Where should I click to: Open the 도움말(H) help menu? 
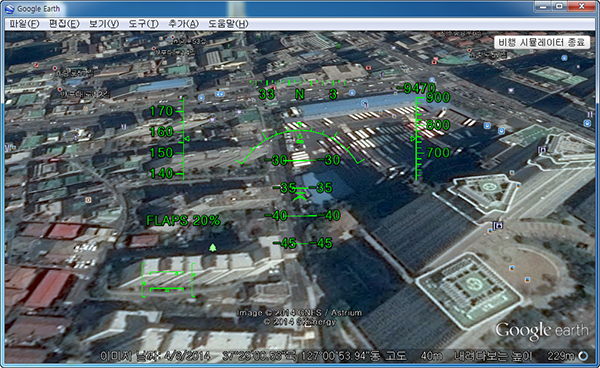pyautogui.click(x=228, y=24)
